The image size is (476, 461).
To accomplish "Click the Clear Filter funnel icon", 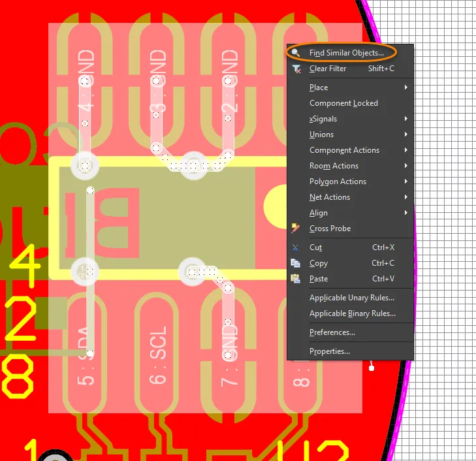I will pos(296,69).
